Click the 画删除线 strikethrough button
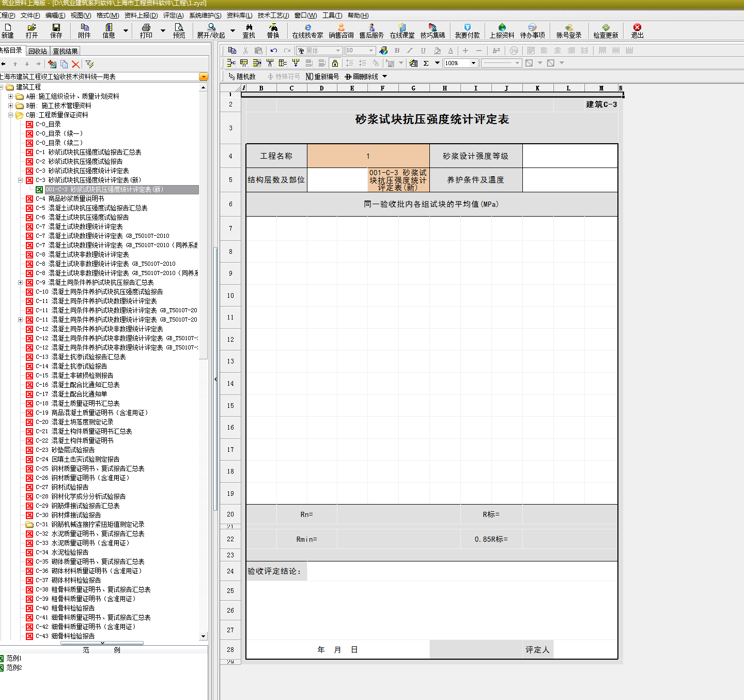Viewport: 744px width, 700px height. [x=362, y=77]
